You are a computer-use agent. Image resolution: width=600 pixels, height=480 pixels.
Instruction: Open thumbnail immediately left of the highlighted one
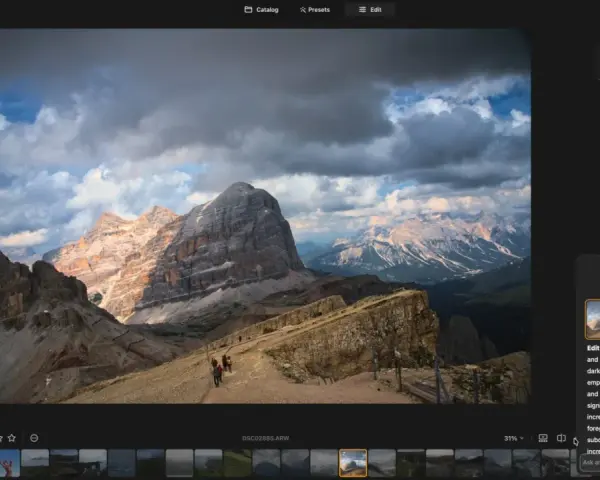coord(324,463)
